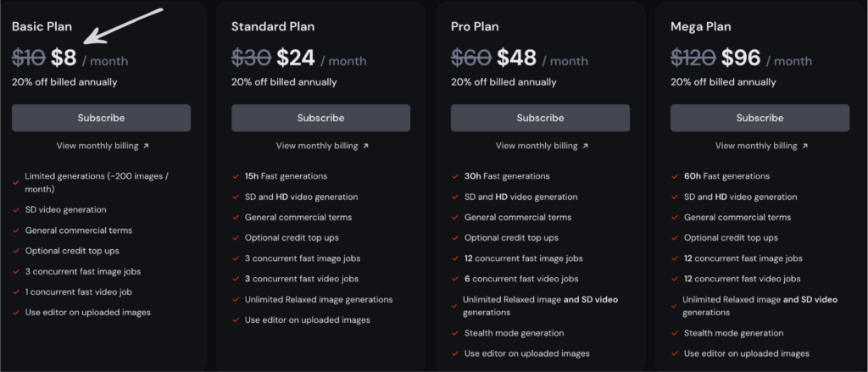Open Basic Plan monthly billing link
This screenshot has width=868, height=372.
[x=97, y=146]
